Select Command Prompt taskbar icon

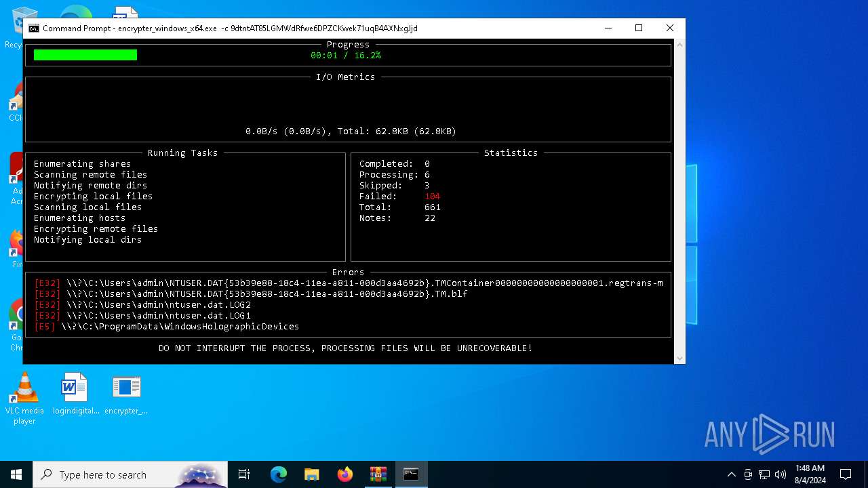(411, 474)
